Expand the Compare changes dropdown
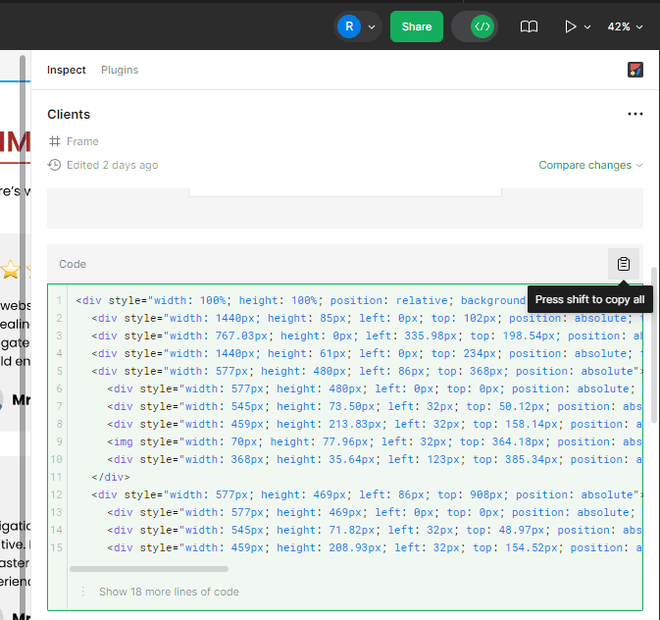 [x=591, y=165]
